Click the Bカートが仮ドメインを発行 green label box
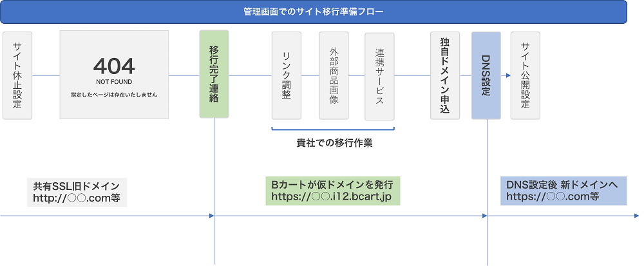This screenshot has width=644, height=266. coord(333,191)
